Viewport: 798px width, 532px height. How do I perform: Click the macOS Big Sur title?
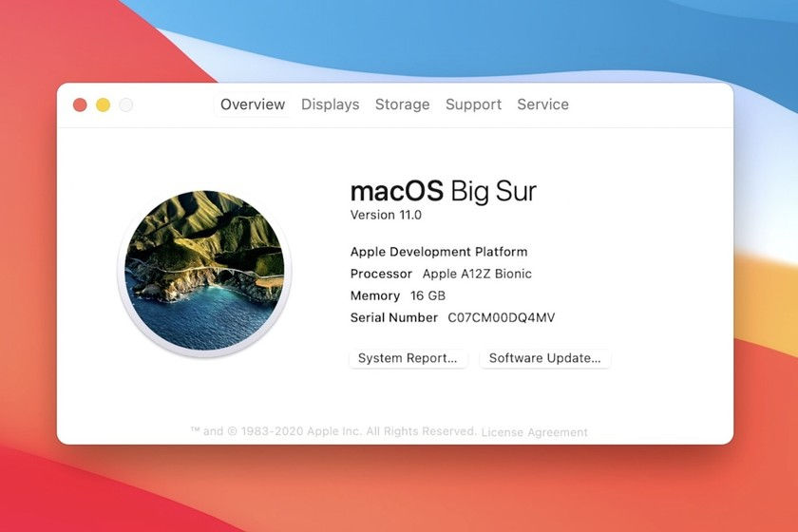point(444,191)
